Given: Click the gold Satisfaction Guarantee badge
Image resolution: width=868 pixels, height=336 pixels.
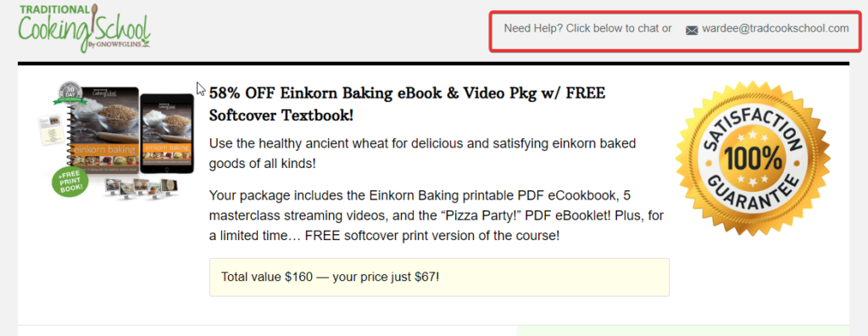Looking at the screenshot, I should [753, 159].
